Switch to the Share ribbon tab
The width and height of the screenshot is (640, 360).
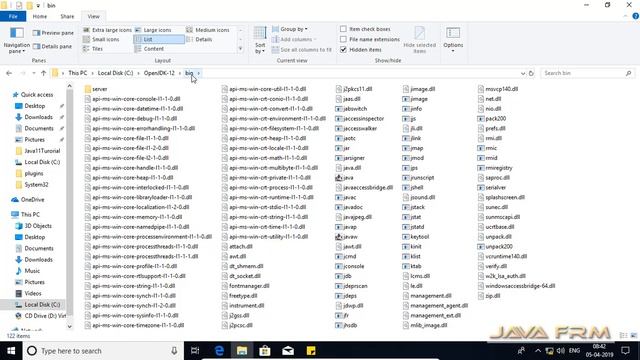[x=67, y=16]
